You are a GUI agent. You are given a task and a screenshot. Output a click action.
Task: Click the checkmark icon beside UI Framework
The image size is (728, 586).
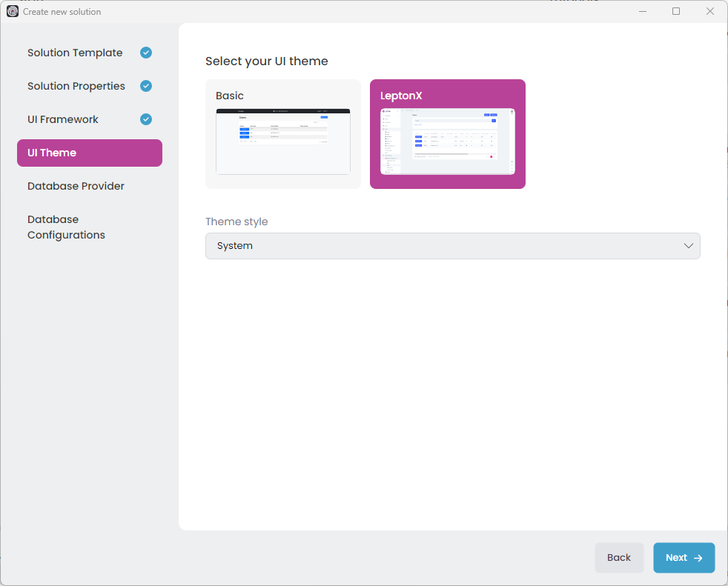pyautogui.click(x=146, y=119)
